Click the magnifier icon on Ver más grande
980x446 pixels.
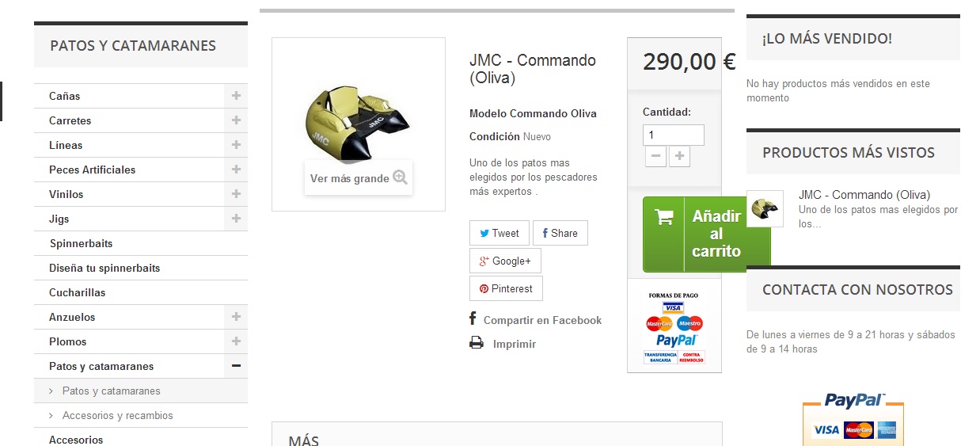(401, 177)
